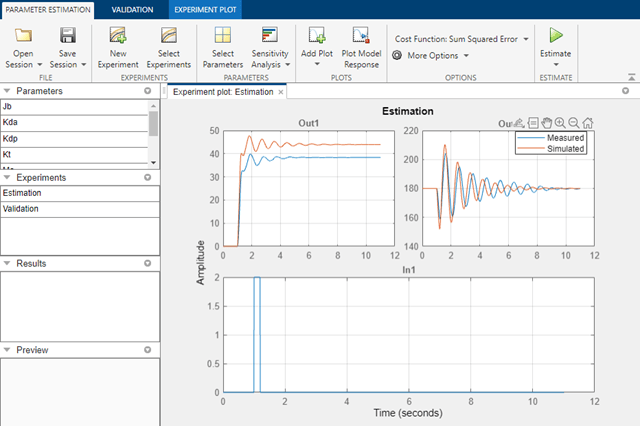
Task: Close the Experiment plot: Estimation tab
Action: point(281,92)
